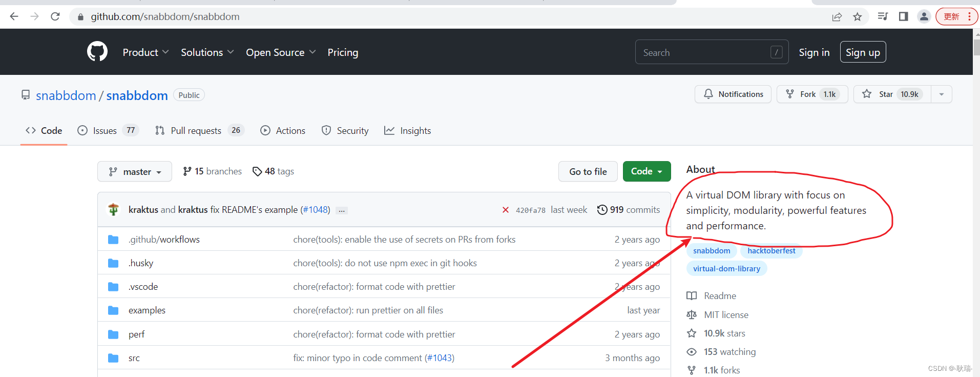980x377 pixels.
Task: Click the hacktoberfest topic tag
Action: [771, 251]
